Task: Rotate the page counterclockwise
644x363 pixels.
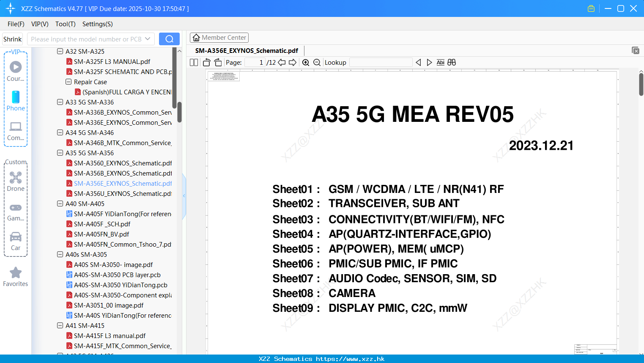Action: (x=206, y=63)
